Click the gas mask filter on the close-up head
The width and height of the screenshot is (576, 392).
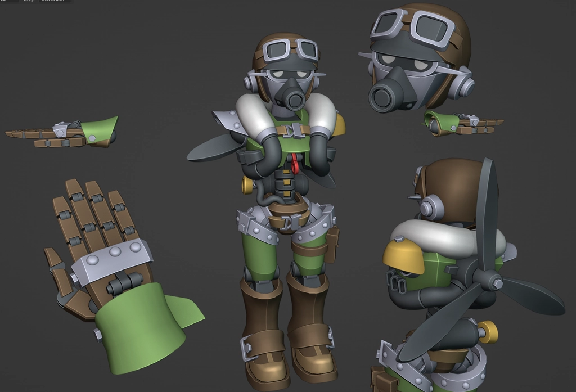383,97
